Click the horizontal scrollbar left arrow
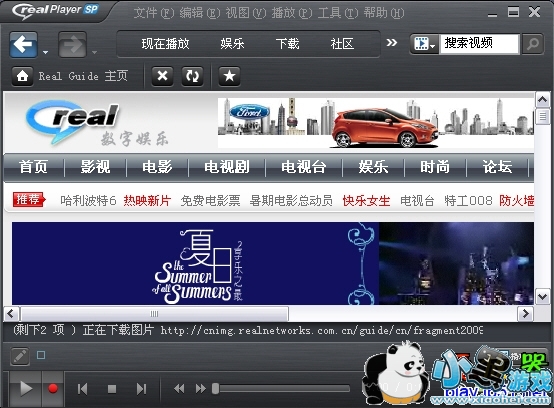Screen dimensions: 554x408 (11, 313)
